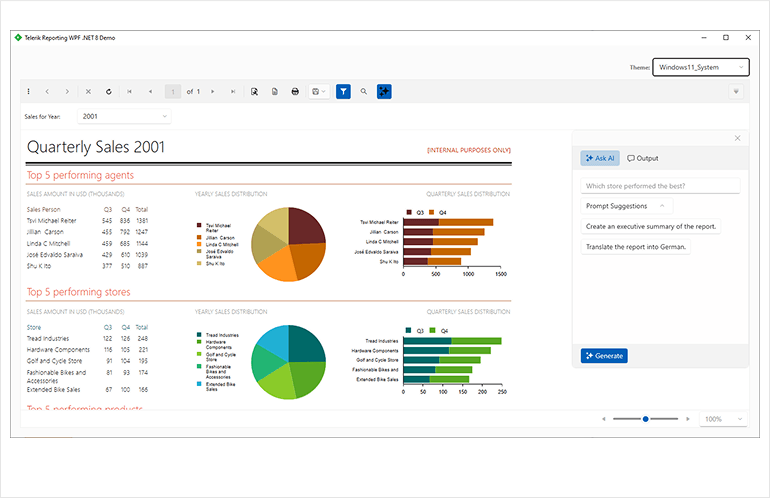This screenshot has width=770, height=498.
Task: Decrease zoom with the left arrow
Action: pyautogui.click(x=604, y=419)
